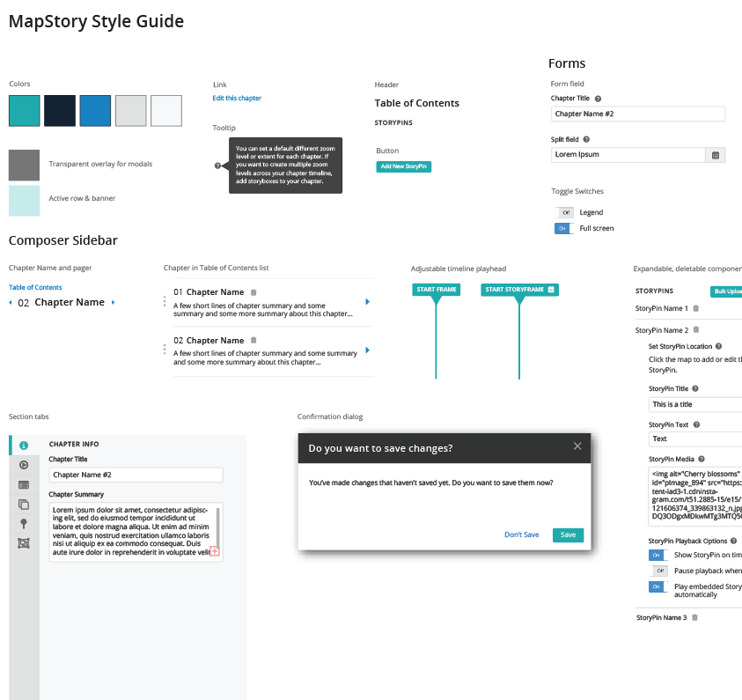Expand chapter 01 with right arrow
Screen dimensions: 742x700
point(367,301)
